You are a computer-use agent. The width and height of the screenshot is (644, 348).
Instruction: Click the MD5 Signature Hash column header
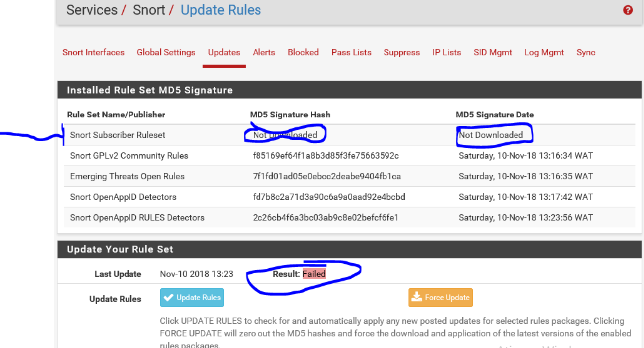(290, 115)
